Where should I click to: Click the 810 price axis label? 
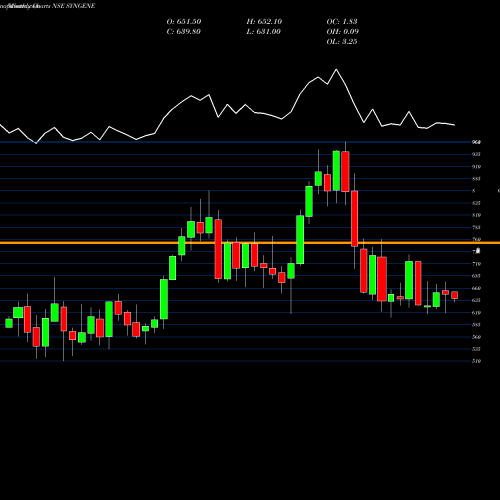[x=476, y=215]
